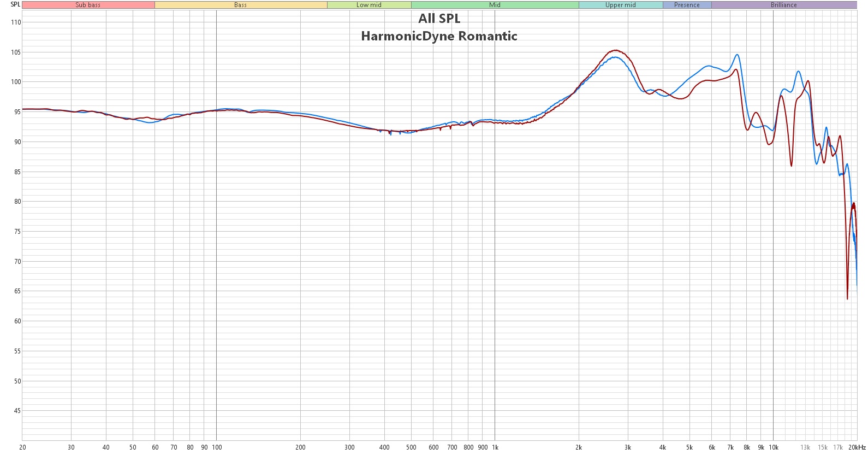This screenshot has height=454, width=868.
Task: Click the "SPL" vertical axis label
Action: coord(15,4)
